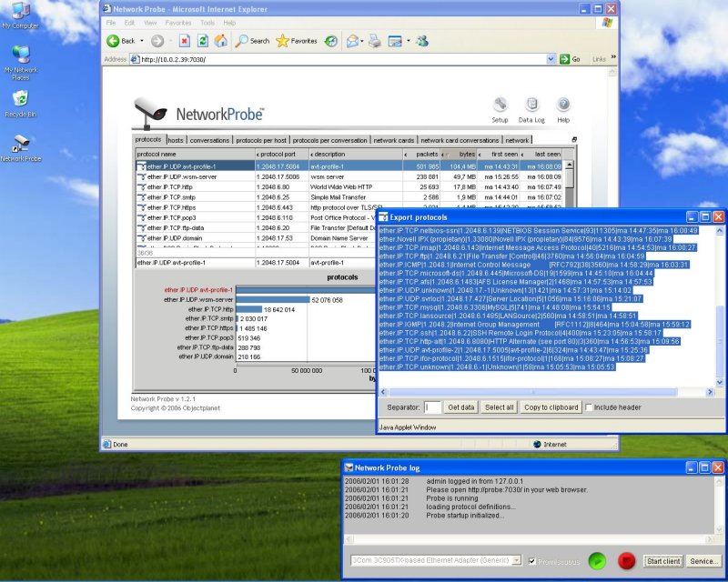This screenshot has width=728, height=582.
Task: Refresh the page with the Refresh icon
Action: coord(203,41)
